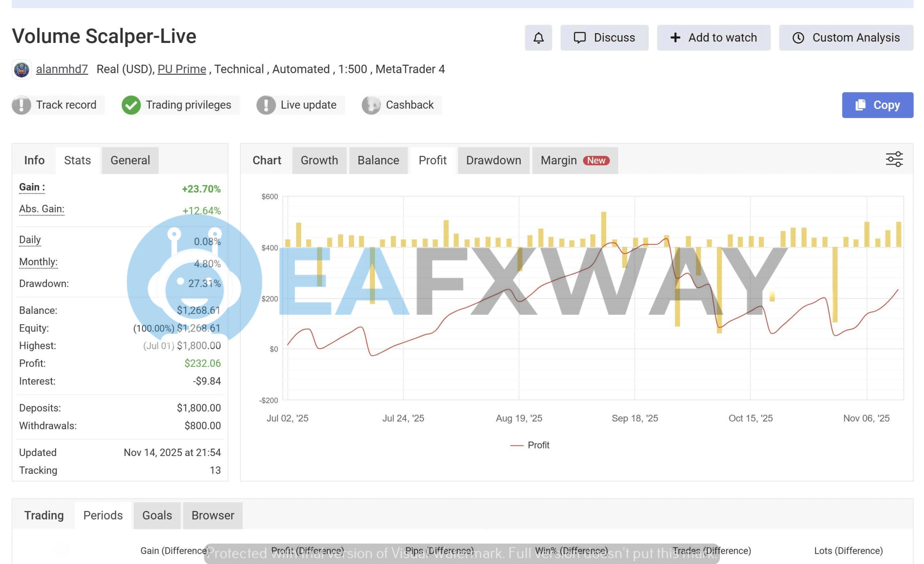
Task: Switch to the Growth chart tab
Action: point(319,161)
